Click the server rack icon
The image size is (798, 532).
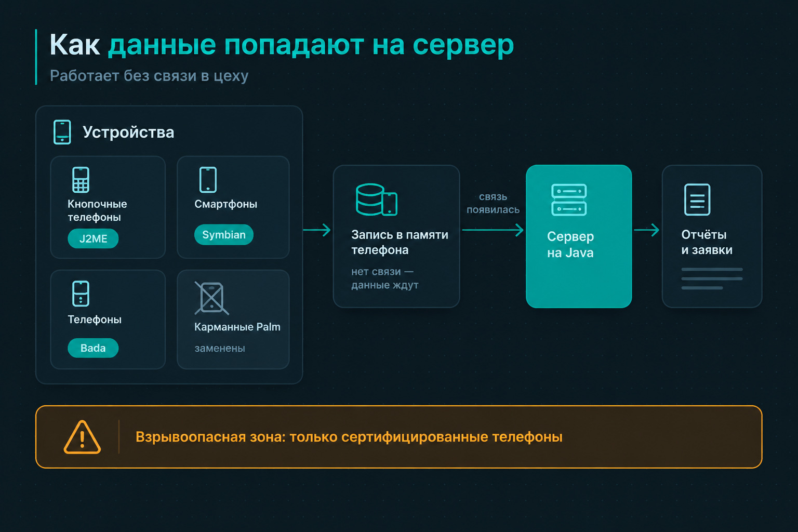pyautogui.click(x=569, y=199)
